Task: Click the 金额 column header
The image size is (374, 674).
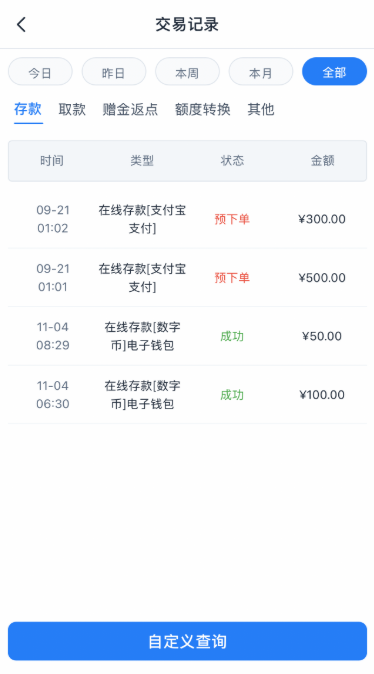Action: pos(322,161)
